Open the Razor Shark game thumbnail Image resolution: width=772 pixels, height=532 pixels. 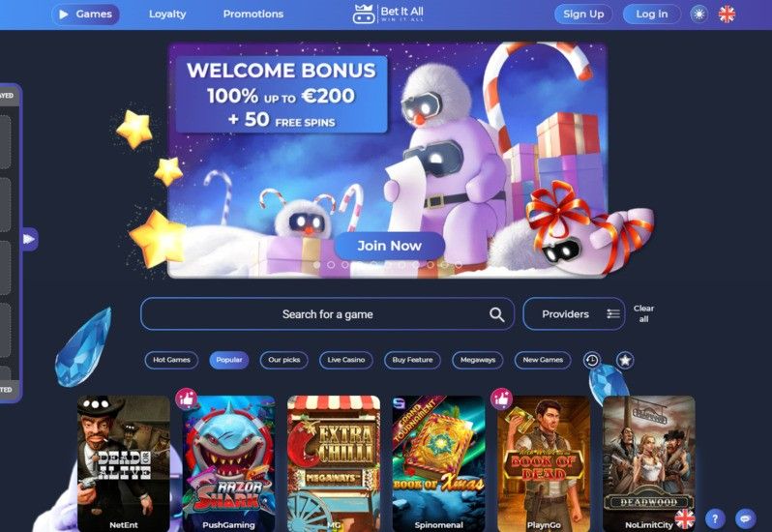(229, 463)
